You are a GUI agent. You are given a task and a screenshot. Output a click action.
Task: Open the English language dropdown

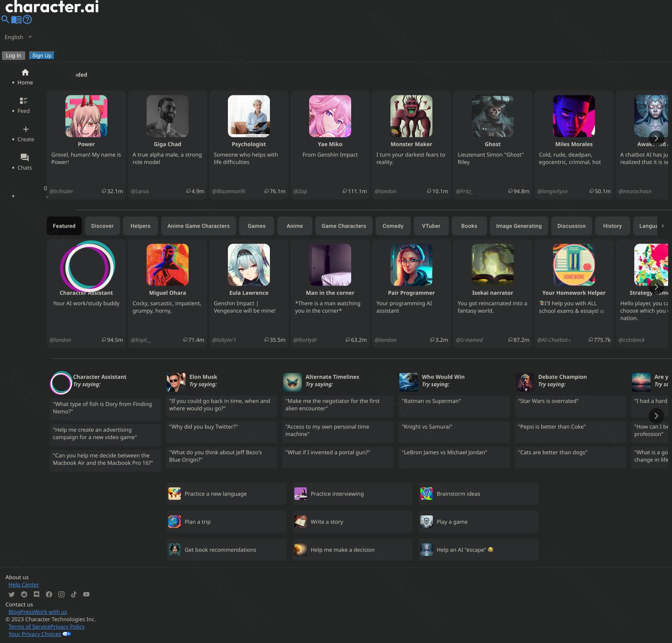pos(18,37)
